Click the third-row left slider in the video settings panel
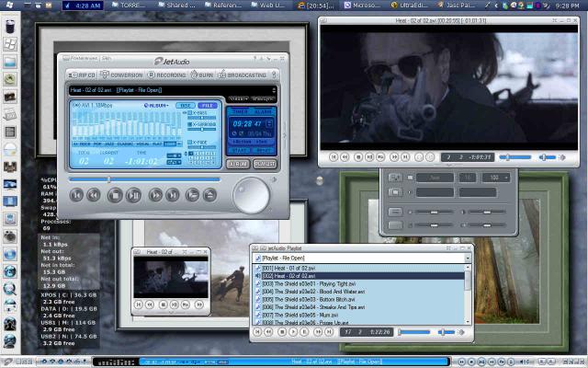 click(434, 213)
